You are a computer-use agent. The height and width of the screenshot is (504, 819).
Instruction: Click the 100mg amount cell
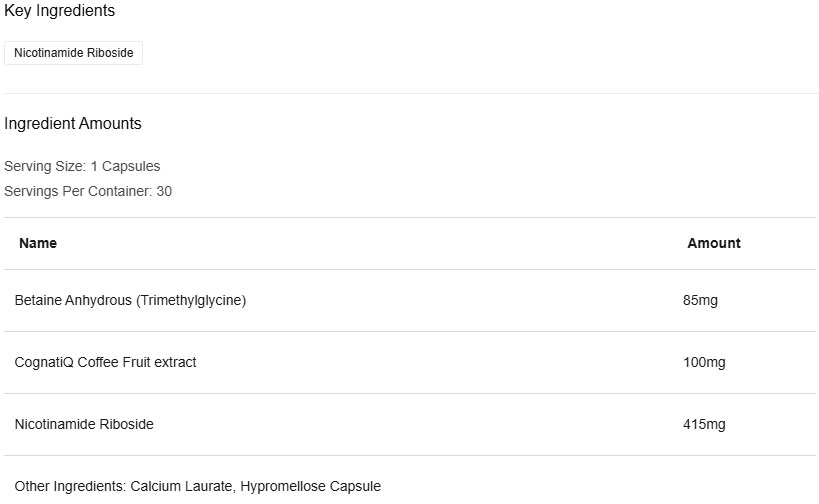[x=704, y=362]
